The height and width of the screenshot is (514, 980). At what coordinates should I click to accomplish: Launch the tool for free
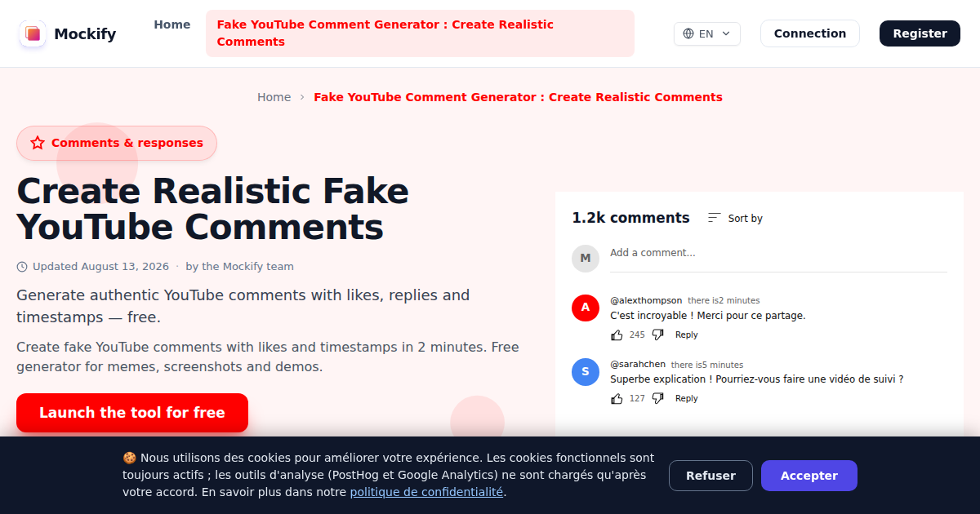pos(132,413)
